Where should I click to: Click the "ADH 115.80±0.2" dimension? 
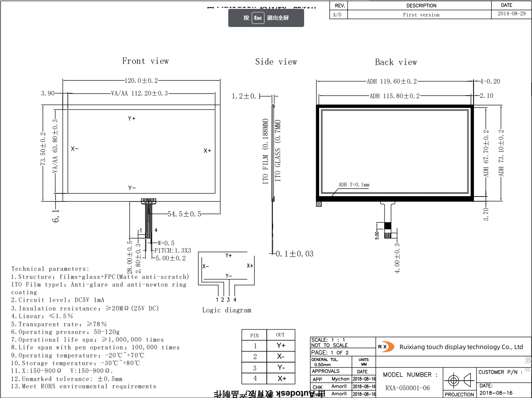click(x=395, y=96)
